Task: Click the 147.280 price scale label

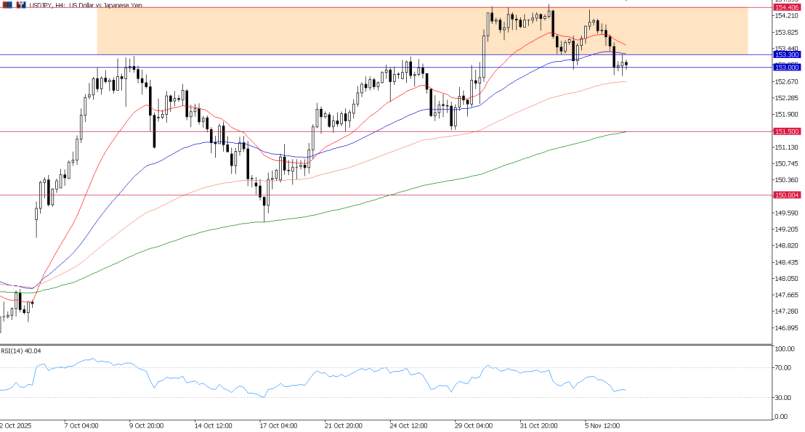Action: (787, 311)
